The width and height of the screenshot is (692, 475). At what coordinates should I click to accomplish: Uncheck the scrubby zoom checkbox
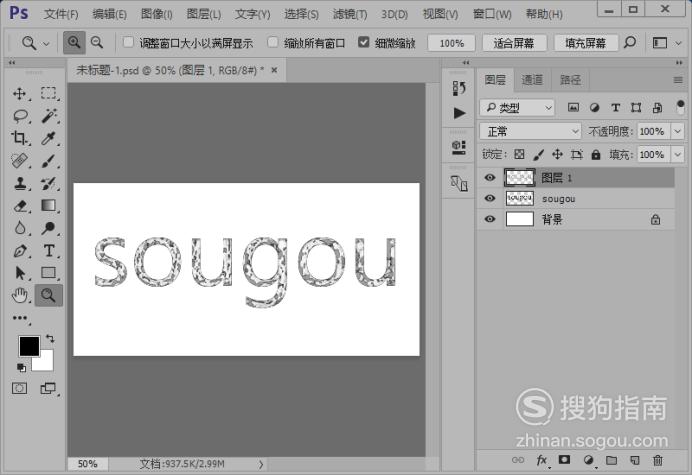364,42
